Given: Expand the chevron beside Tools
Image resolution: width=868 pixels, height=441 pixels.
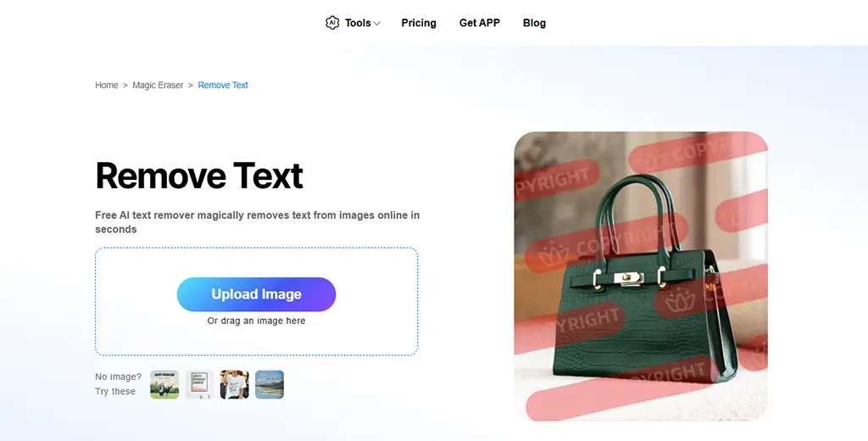Looking at the screenshot, I should (x=377, y=23).
